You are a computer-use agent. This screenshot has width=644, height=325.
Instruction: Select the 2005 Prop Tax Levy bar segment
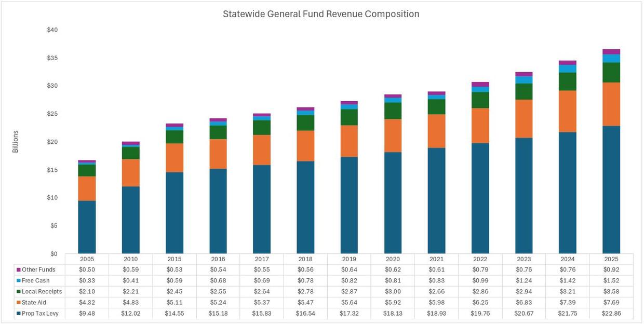[87, 227]
